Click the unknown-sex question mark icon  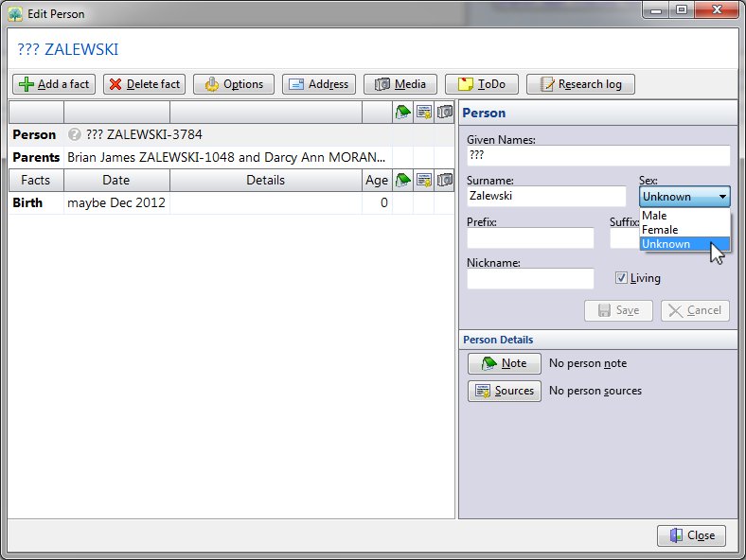pos(75,134)
